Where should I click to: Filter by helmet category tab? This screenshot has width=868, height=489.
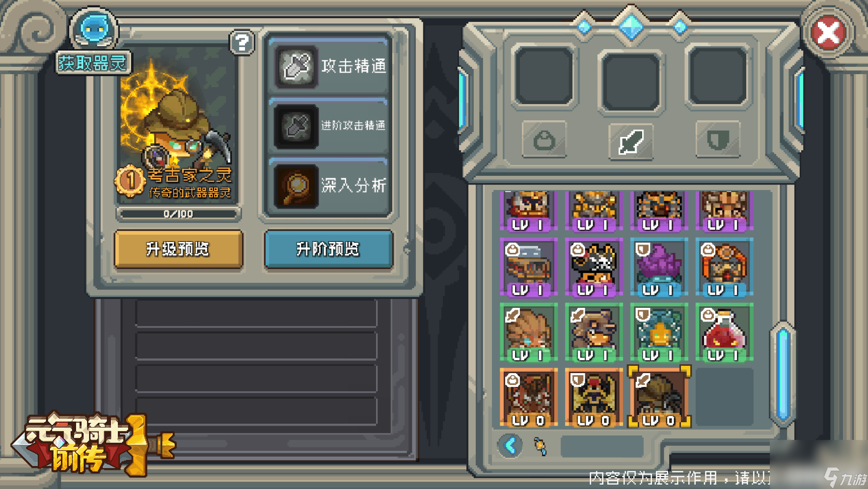pyautogui.click(x=544, y=140)
